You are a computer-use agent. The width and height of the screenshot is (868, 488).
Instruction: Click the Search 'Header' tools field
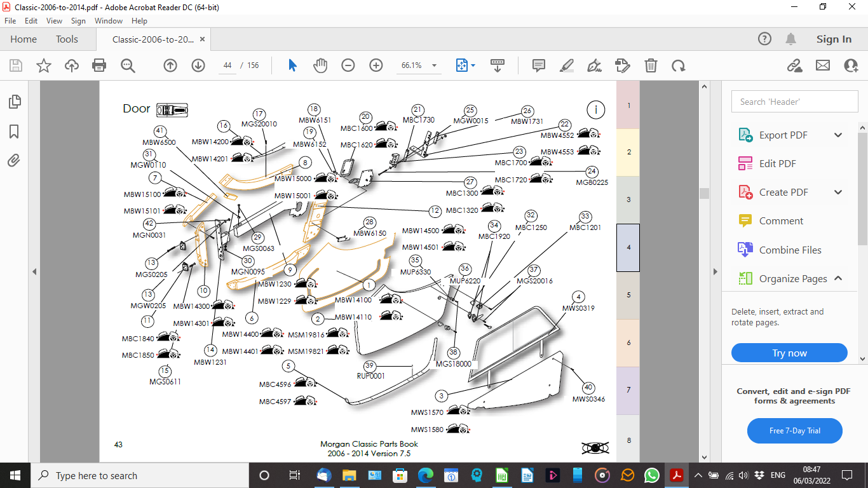(x=794, y=102)
